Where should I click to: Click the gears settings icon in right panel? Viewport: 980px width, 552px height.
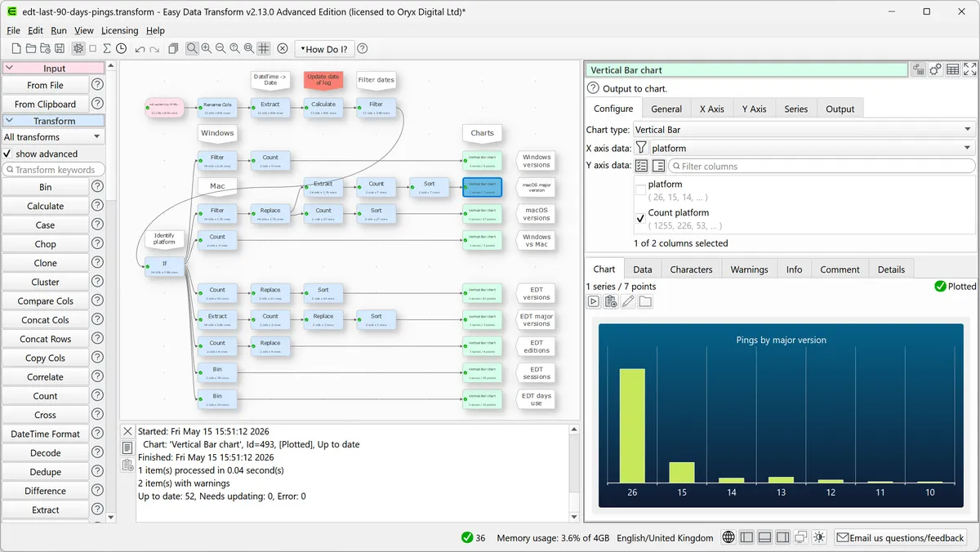[x=936, y=69]
